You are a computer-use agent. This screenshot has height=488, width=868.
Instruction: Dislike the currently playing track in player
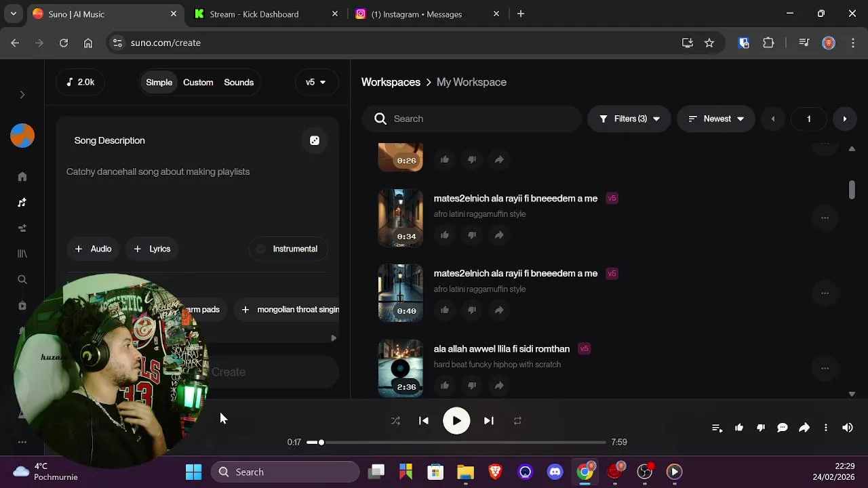(x=761, y=428)
